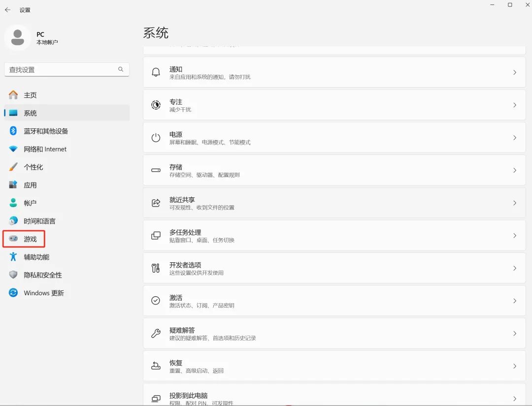
Task: Open 就近共享 via its right chevron
Action: 515,203
